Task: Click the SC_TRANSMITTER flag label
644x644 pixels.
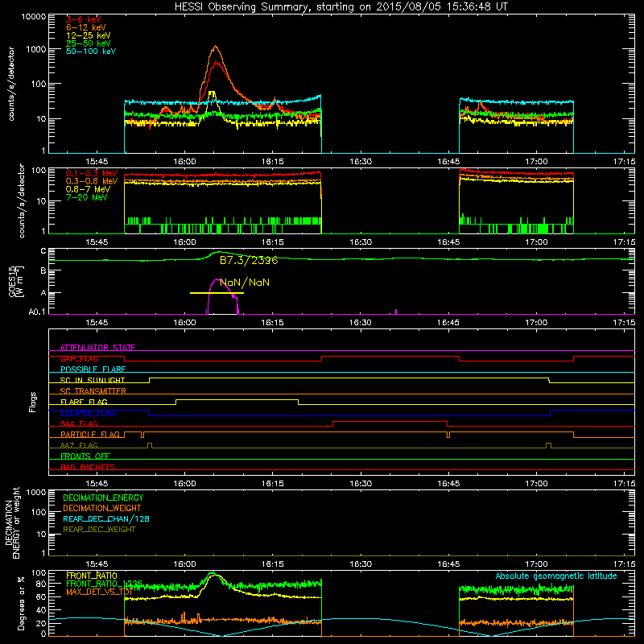Action: tap(93, 391)
